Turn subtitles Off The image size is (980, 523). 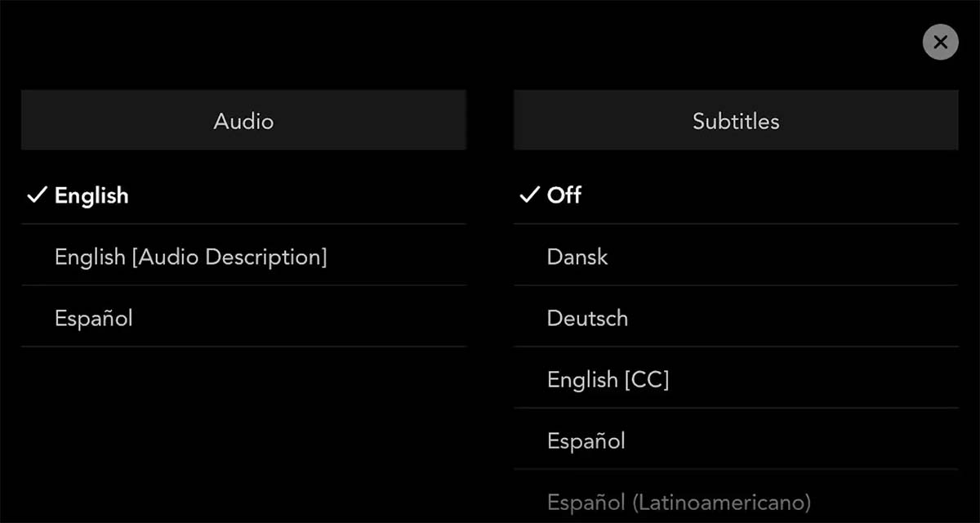point(564,195)
